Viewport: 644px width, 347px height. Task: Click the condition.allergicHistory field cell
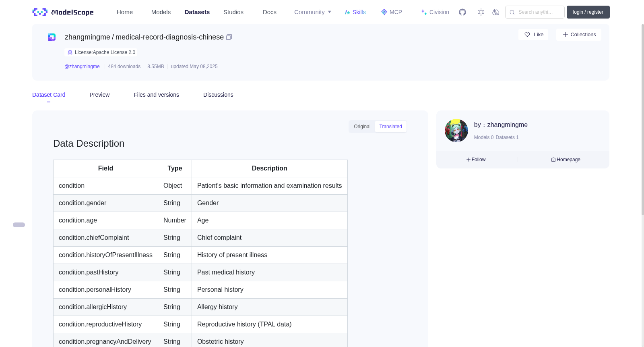[105, 307]
